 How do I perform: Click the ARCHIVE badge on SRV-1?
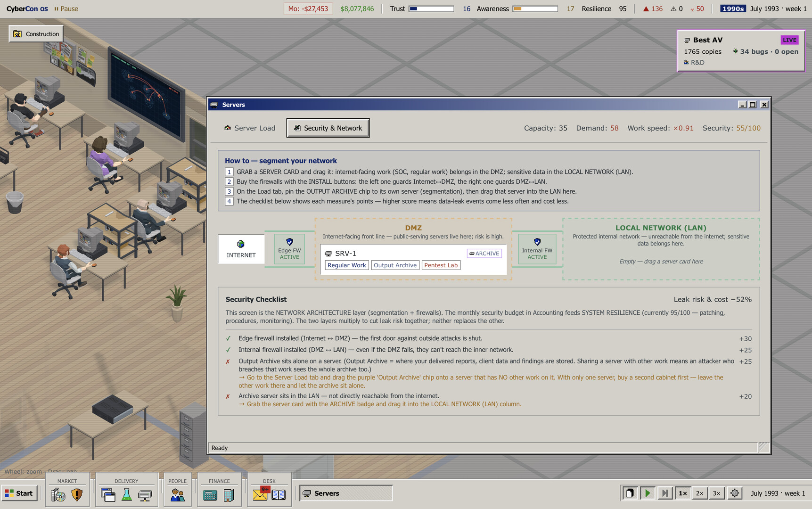click(x=484, y=254)
